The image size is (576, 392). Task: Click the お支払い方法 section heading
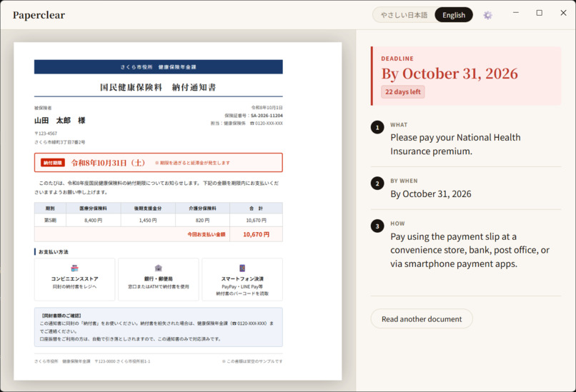click(54, 252)
